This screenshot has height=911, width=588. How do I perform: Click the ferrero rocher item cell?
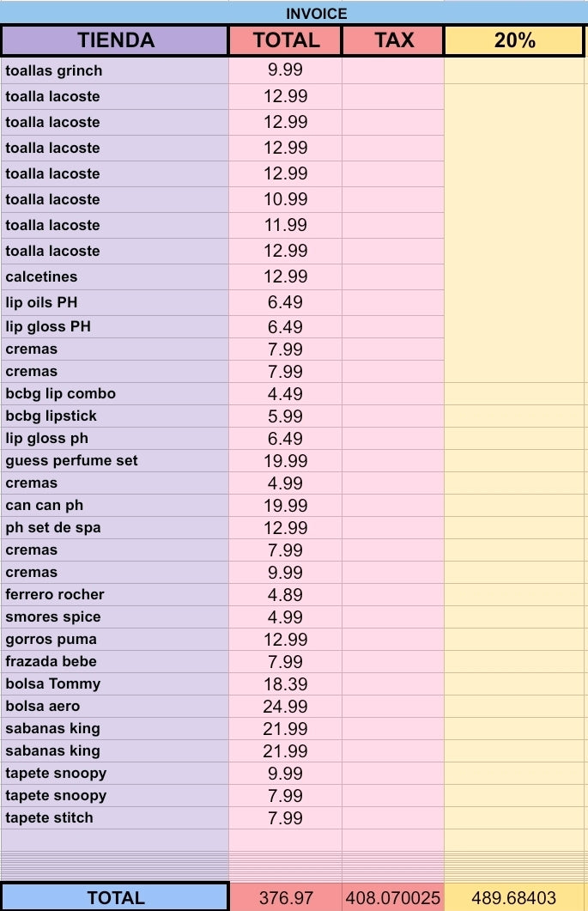(115, 594)
